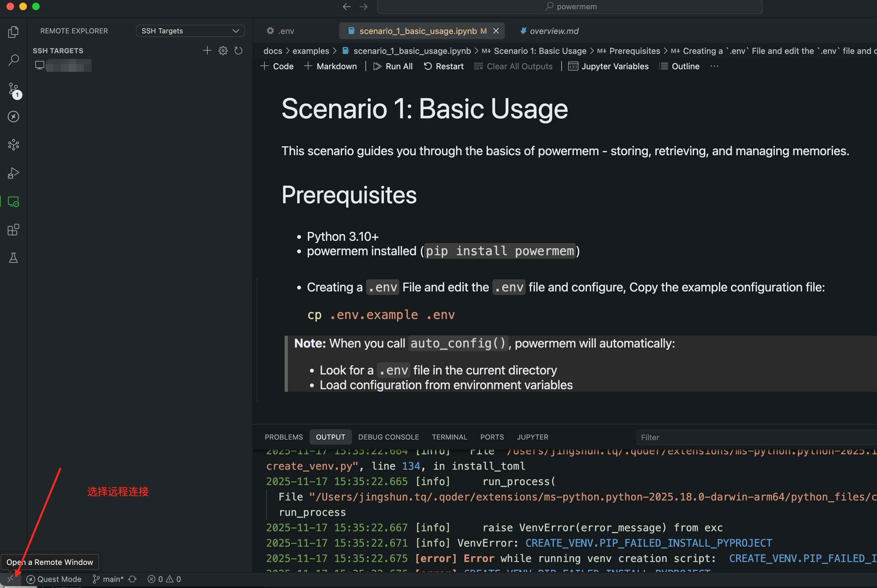Click the Open a Remote Window status icon

[x=10, y=579]
